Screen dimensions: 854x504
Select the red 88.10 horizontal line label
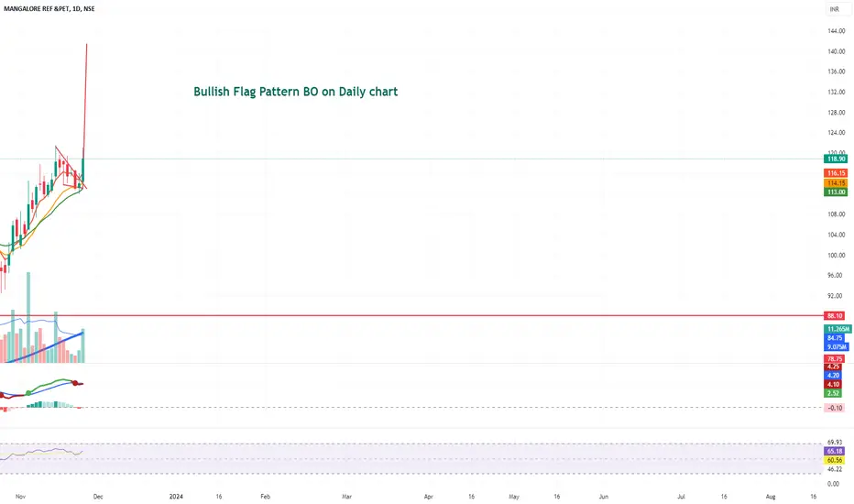(835, 315)
